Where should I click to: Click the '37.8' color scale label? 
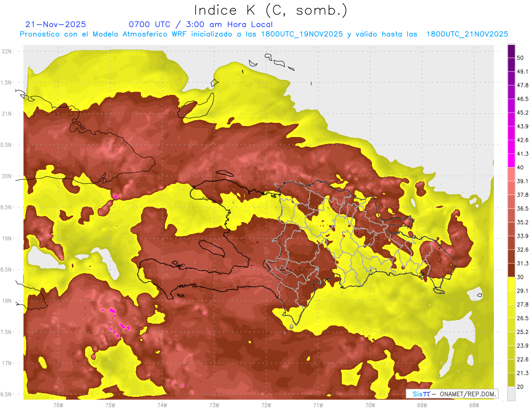(523, 195)
